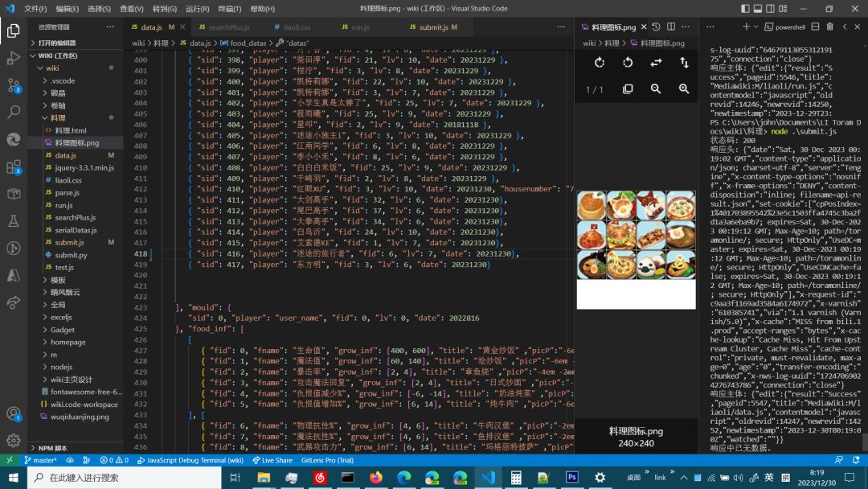
Task: Open the Source Control view
Action: (x=14, y=85)
